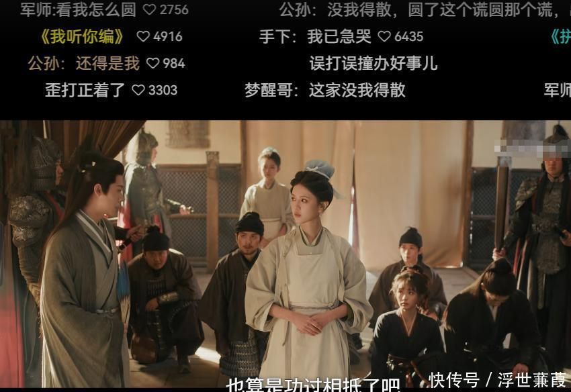Like the comment 军师:看我怎么圆

[x=149, y=9]
